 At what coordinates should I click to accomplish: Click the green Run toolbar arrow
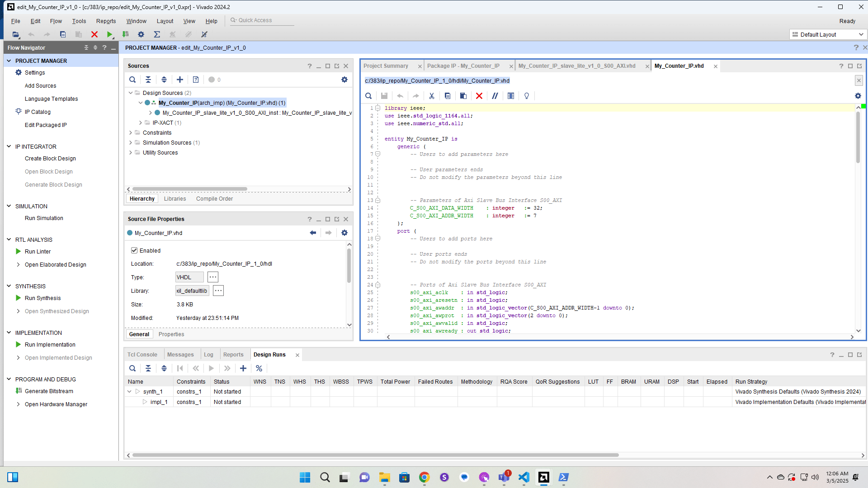109,34
